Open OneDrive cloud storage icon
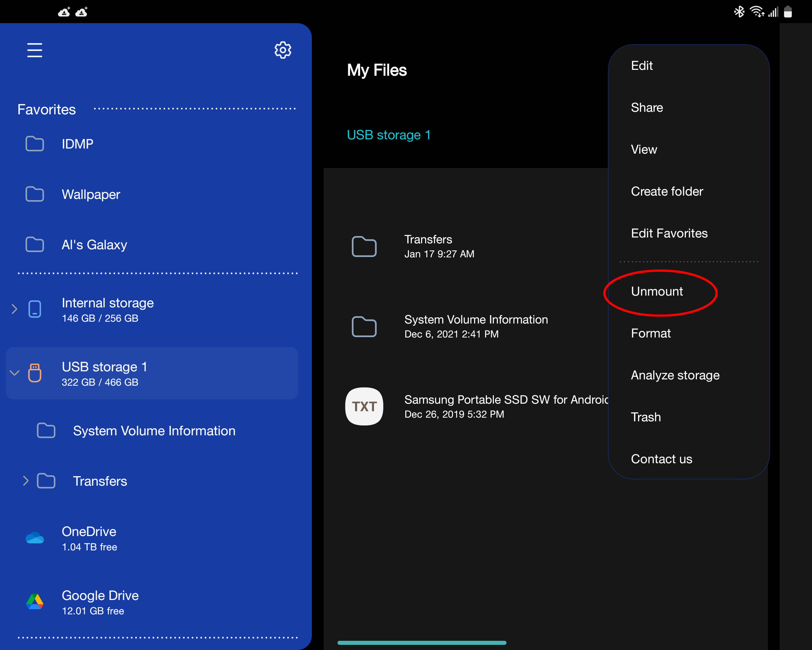The image size is (812, 650). coord(35,538)
